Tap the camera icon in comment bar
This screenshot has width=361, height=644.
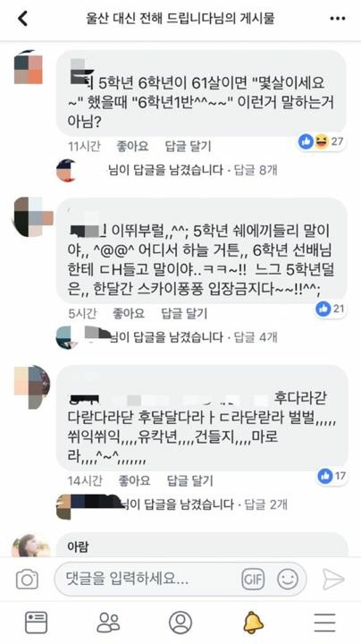[x=27, y=580]
